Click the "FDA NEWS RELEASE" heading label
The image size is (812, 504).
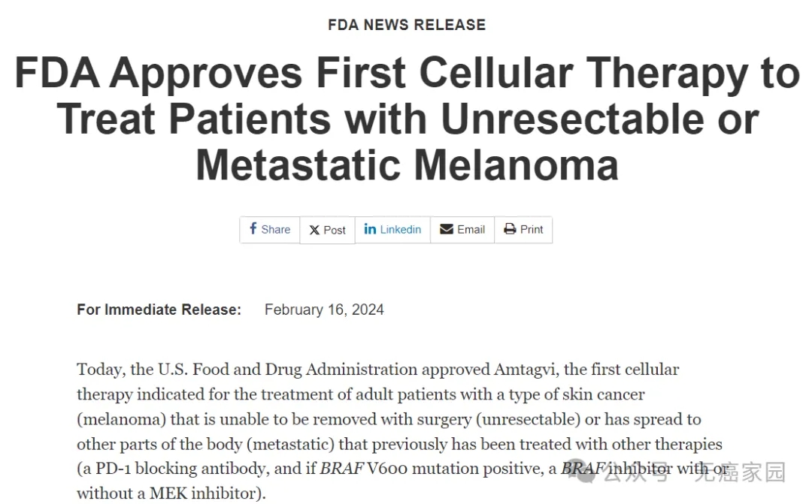coord(407,25)
